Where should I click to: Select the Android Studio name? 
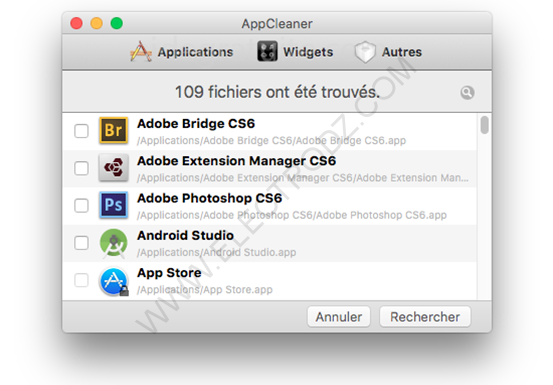pos(186,236)
